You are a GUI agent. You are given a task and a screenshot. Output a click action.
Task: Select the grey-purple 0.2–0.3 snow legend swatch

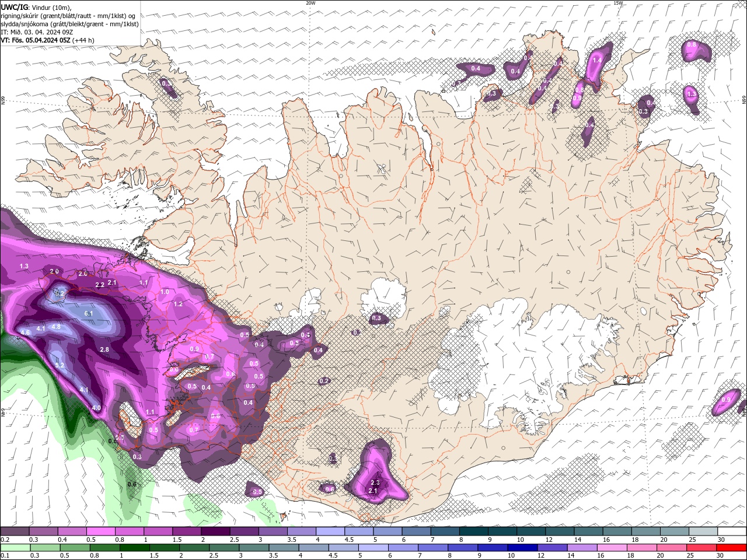pyautogui.click(x=14, y=531)
